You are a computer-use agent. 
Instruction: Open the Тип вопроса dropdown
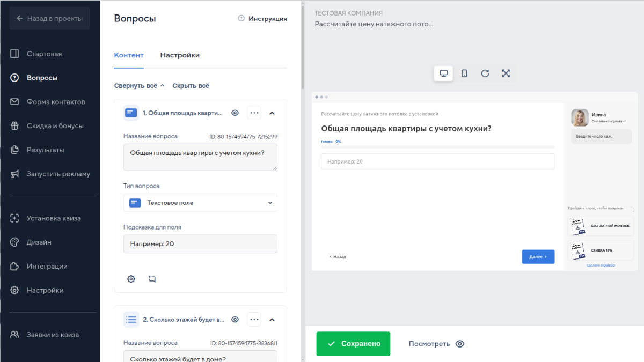pyautogui.click(x=200, y=203)
